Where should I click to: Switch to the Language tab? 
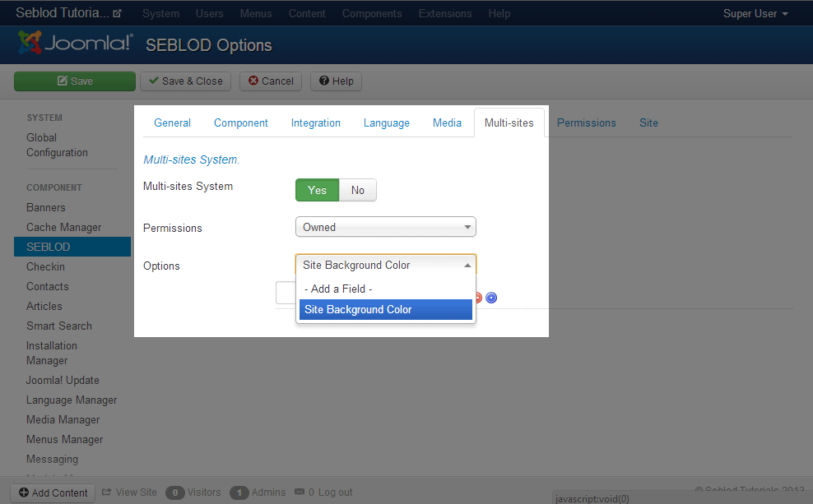[x=386, y=123]
